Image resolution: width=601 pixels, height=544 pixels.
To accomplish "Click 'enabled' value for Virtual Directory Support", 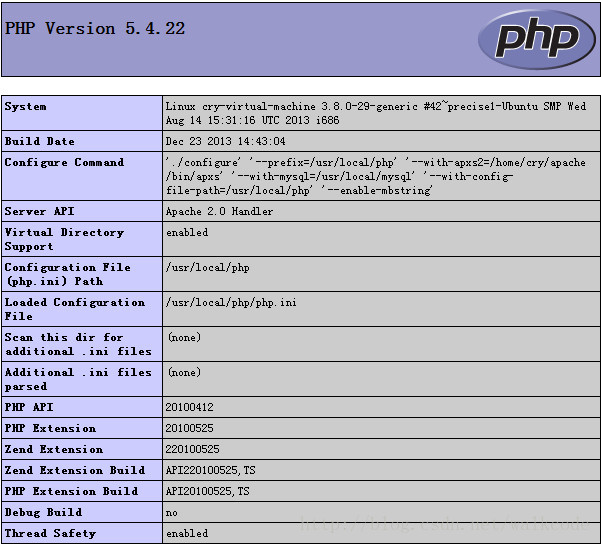I will (x=187, y=232).
